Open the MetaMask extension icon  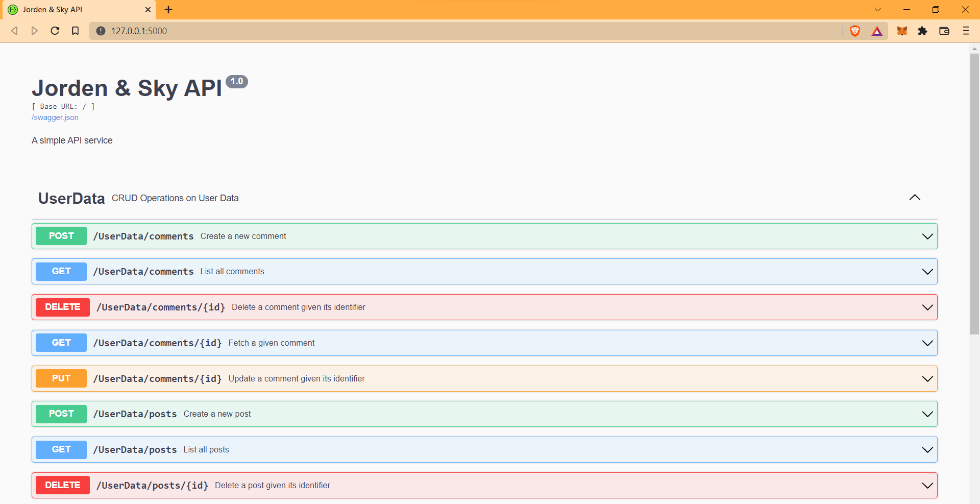[x=902, y=31]
